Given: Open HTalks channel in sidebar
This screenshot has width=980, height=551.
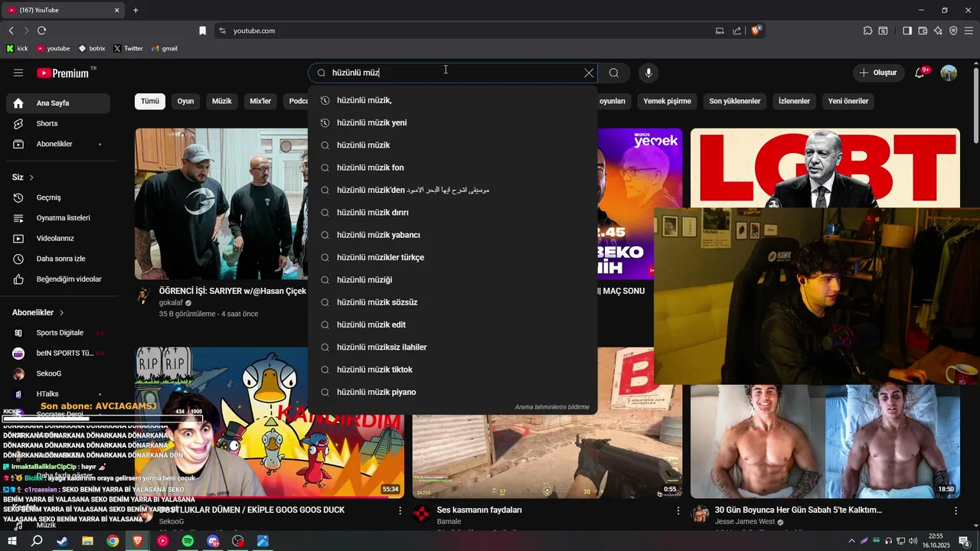Looking at the screenshot, I should 58,393.
